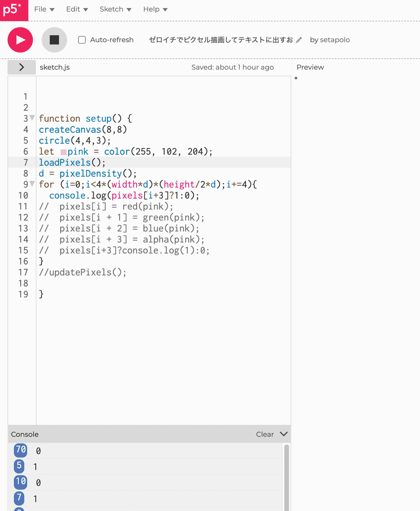420x511 pixels.
Task: Click the p5* logo home icon
Action: click(x=14, y=10)
